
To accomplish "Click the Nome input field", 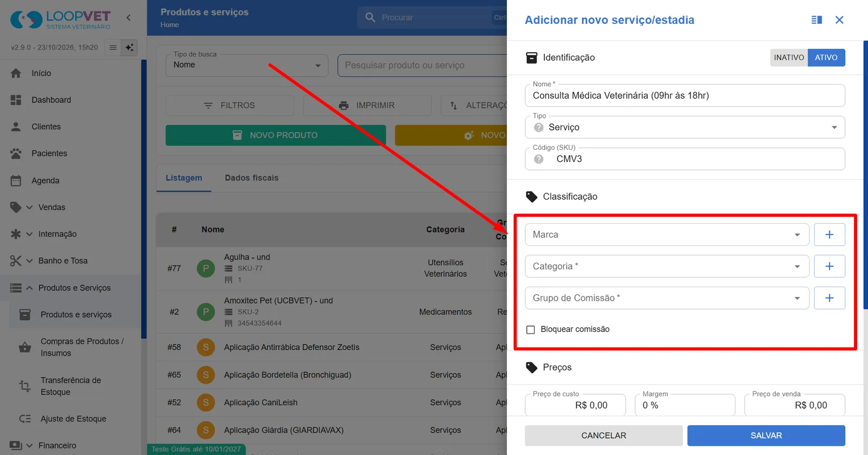I will [x=685, y=96].
